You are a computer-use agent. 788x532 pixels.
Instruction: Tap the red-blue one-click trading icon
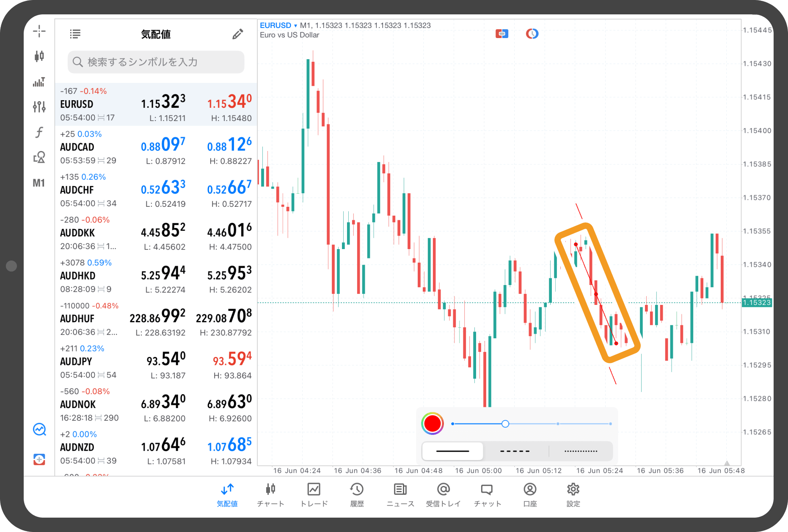[x=502, y=33]
